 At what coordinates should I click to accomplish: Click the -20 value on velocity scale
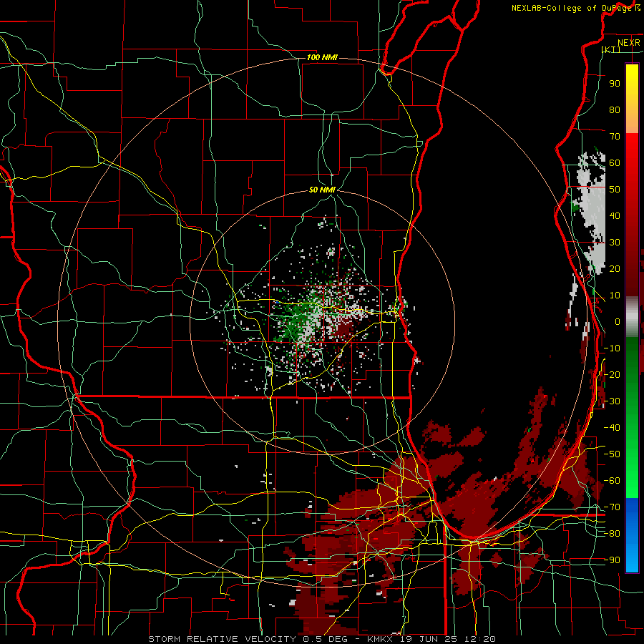[x=612, y=374]
